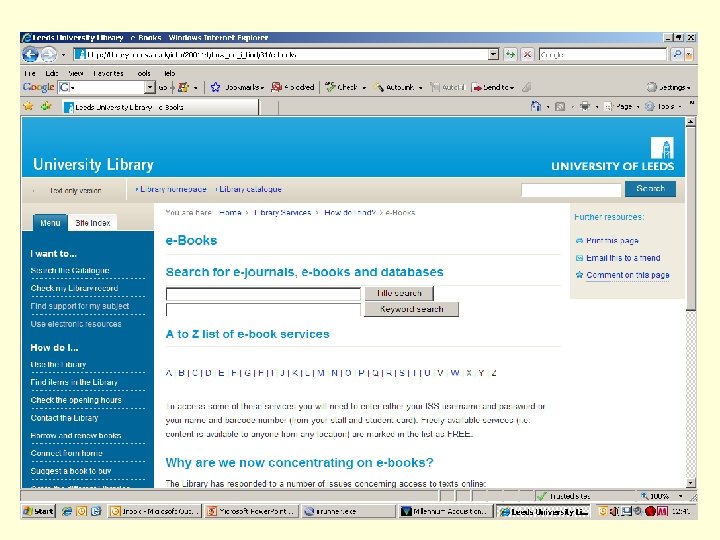Click the popups blocked icon on the Google toolbar
The height and width of the screenshot is (540, 720).
(x=292, y=87)
